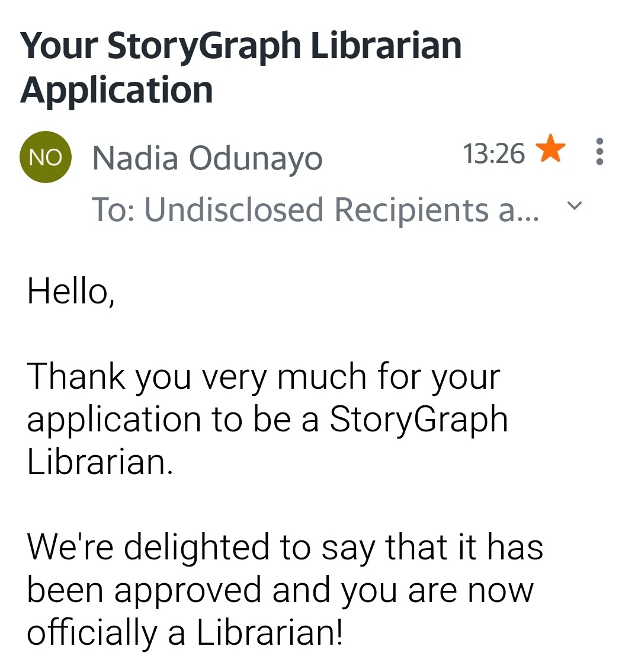Image resolution: width=622 pixels, height=672 pixels.
Task: Click the word Librarian in the subject title
Action: point(386,46)
